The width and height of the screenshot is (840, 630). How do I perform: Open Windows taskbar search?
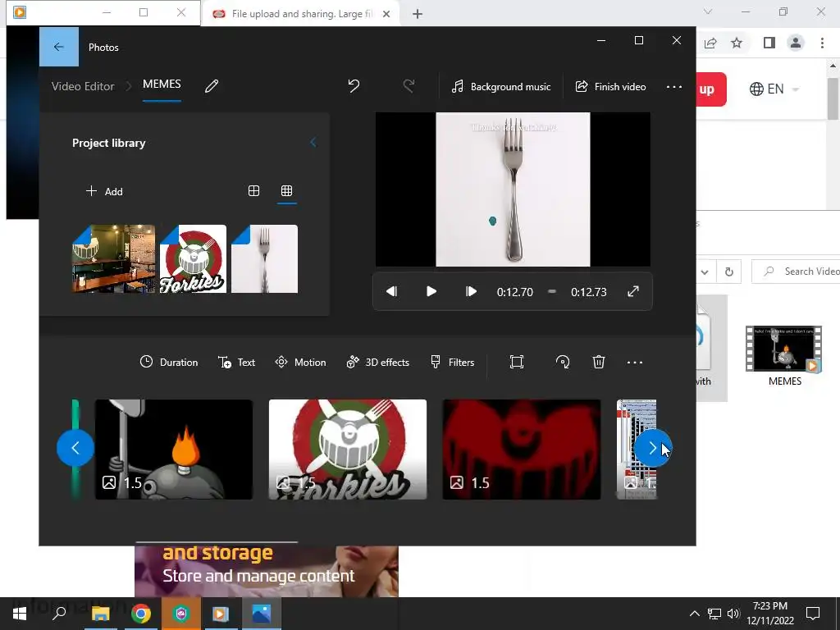(x=59, y=614)
